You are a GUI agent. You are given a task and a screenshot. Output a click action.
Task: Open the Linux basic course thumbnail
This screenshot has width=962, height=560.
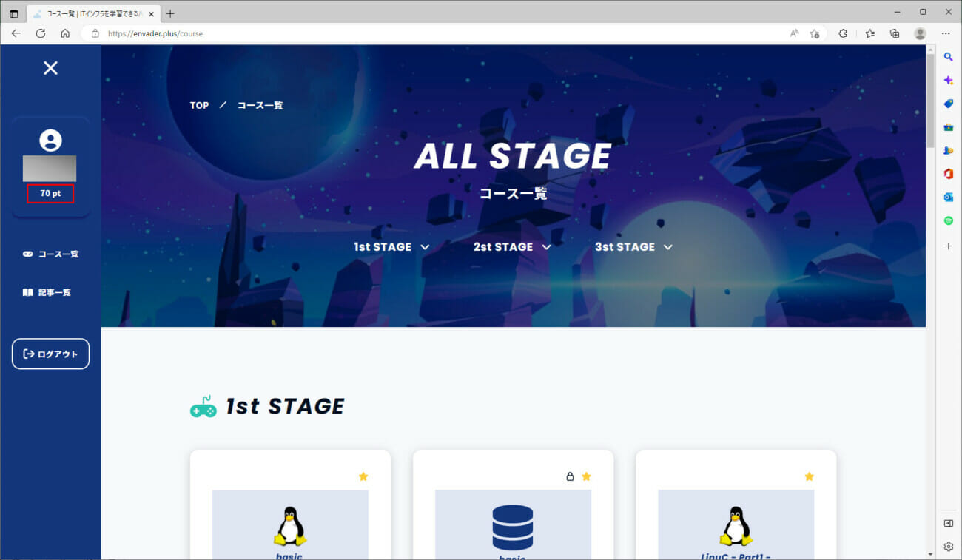pos(290,524)
